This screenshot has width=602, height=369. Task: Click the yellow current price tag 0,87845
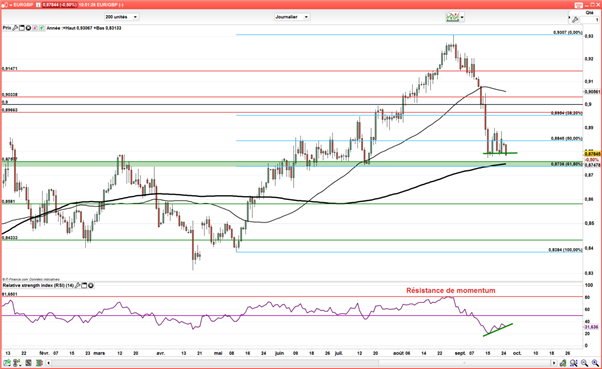[592, 154]
